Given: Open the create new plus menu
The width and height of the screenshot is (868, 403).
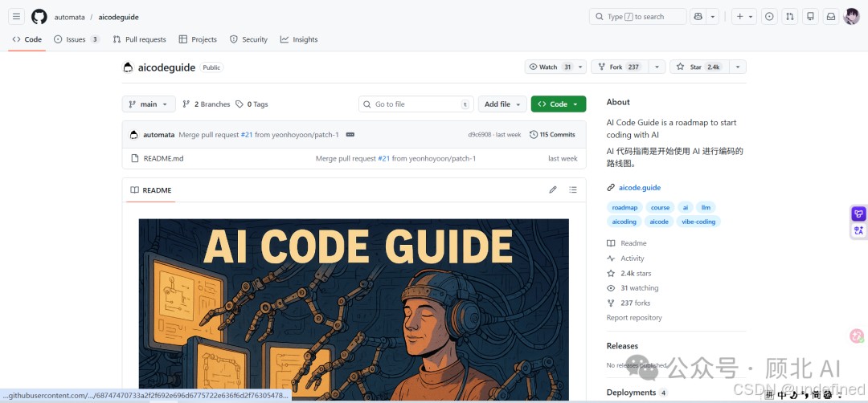Looking at the screenshot, I should (x=744, y=17).
